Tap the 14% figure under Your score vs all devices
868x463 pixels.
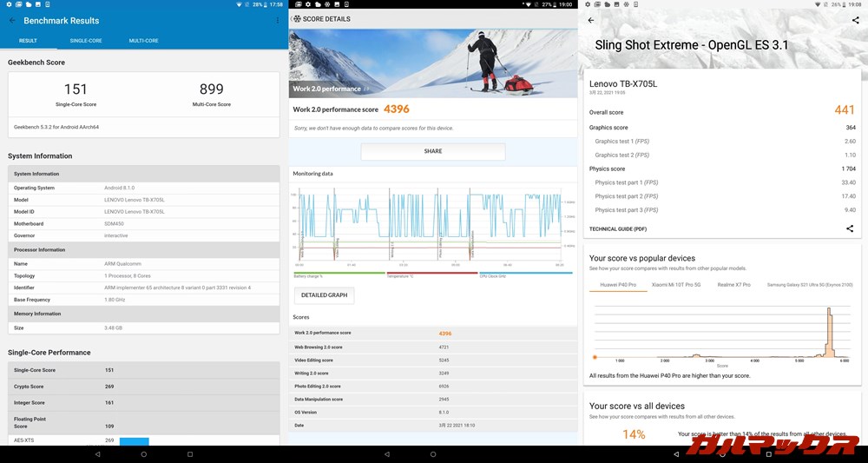(x=634, y=434)
